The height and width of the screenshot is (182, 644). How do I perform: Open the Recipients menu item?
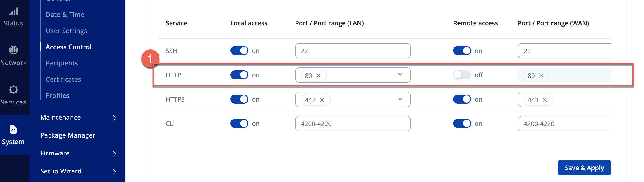(x=62, y=63)
